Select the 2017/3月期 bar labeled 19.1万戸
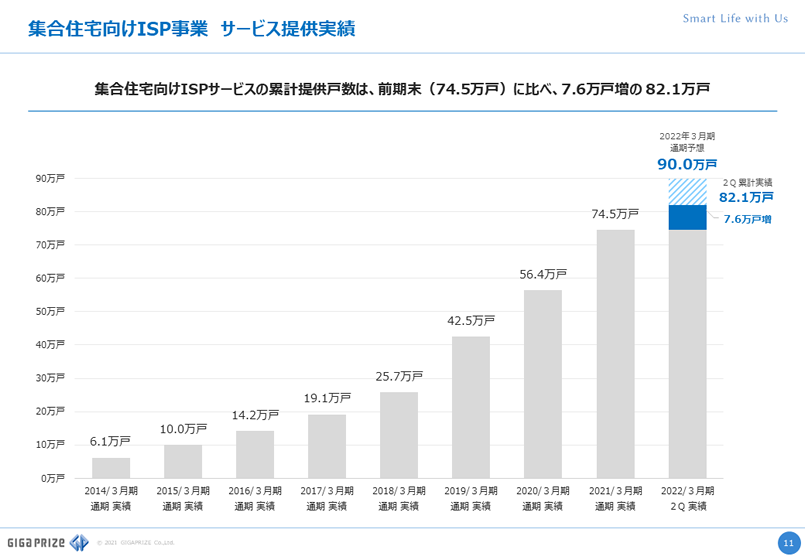Screen dimensions: 805x557 [x=327, y=446]
